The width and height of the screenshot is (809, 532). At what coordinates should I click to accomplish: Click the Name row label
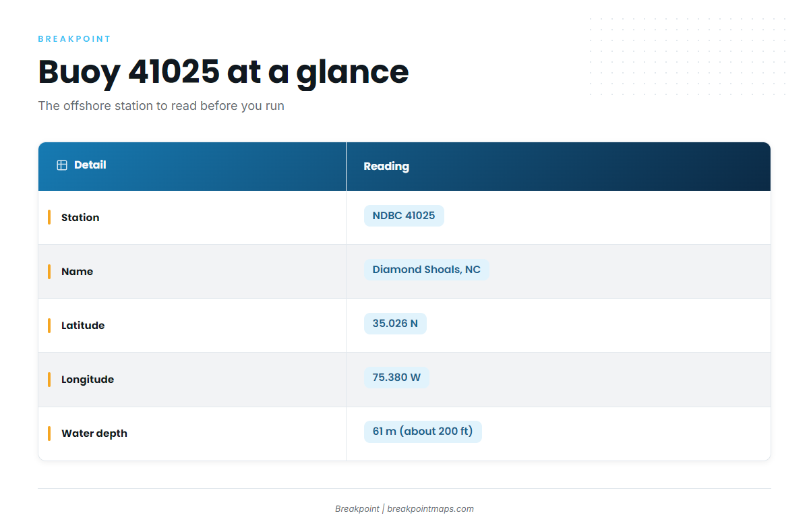(x=78, y=272)
